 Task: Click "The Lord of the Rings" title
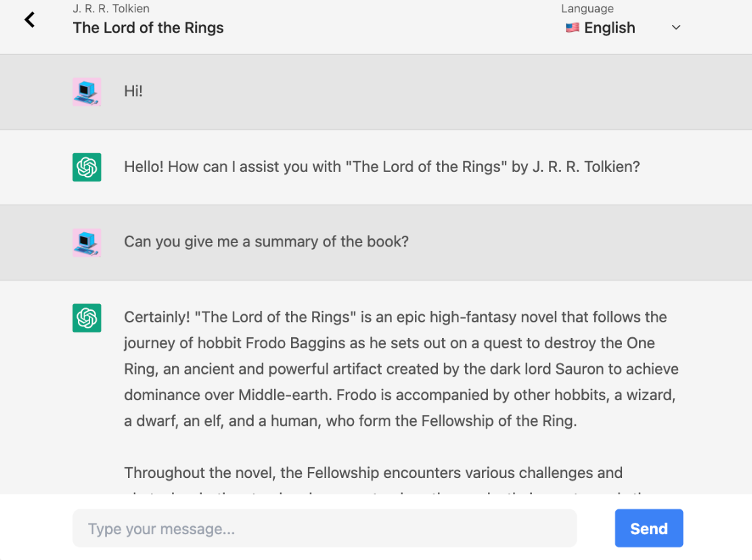click(148, 28)
